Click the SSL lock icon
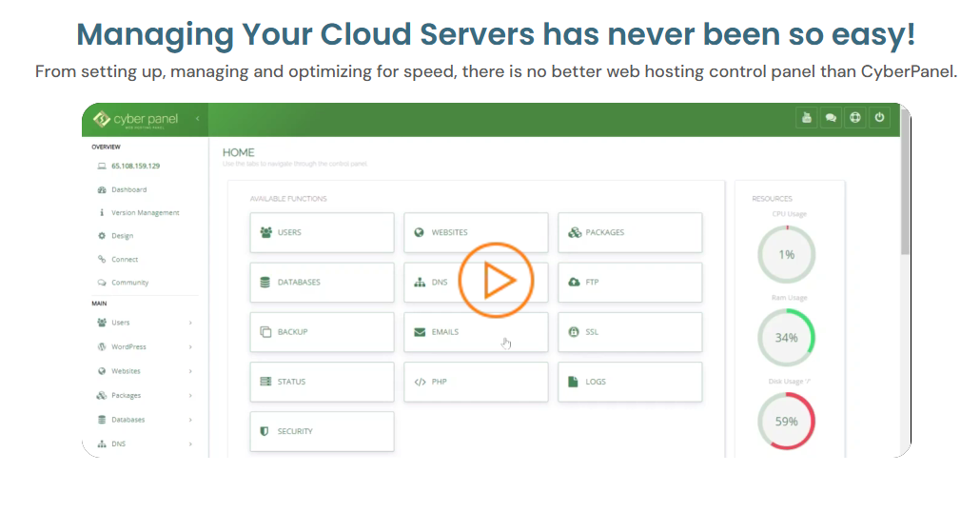 click(574, 332)
